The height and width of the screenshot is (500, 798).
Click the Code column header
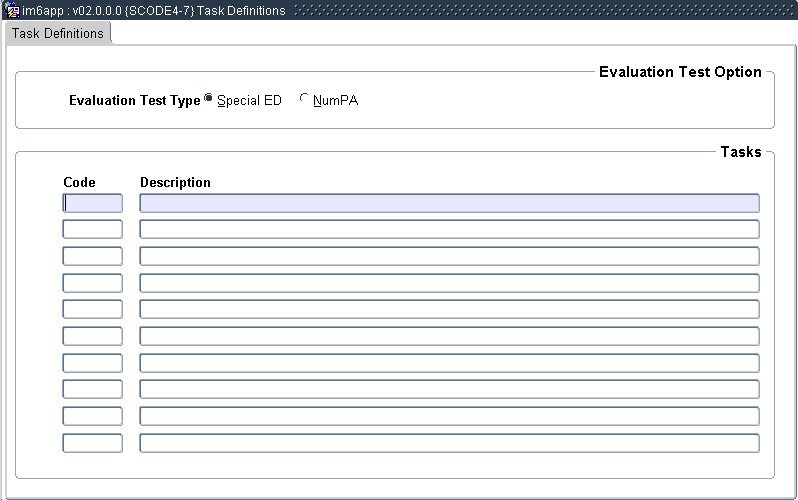point(79,182)
